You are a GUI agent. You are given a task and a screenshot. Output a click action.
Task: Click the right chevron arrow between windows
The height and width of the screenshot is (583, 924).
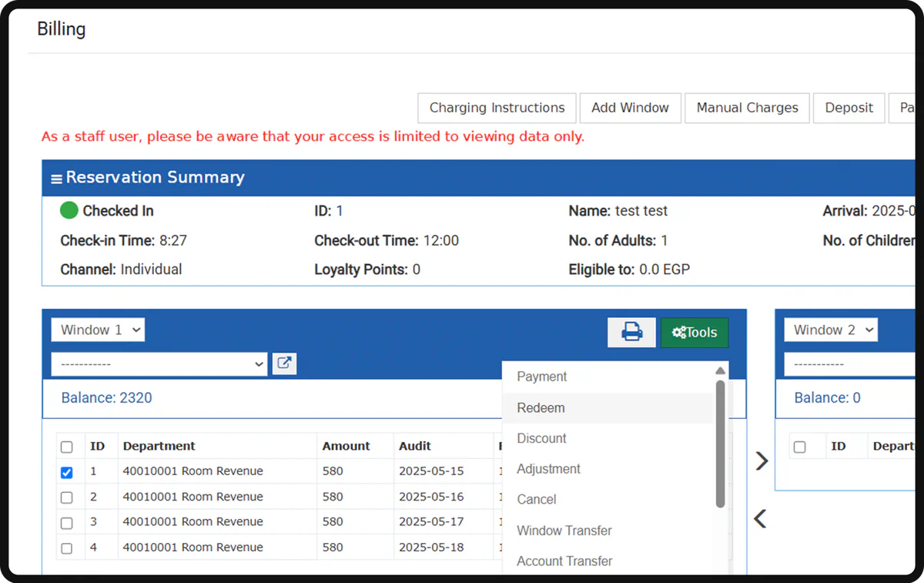click(x=762, y=461)
